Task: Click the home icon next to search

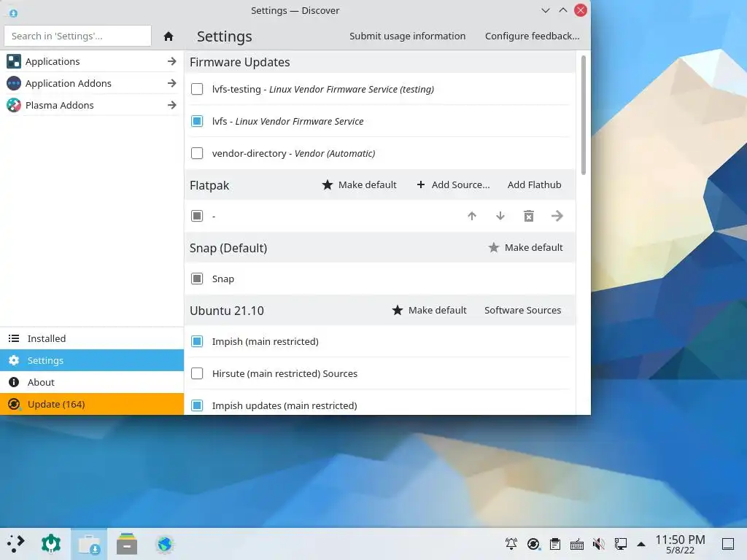Action: tap(169, 36)
